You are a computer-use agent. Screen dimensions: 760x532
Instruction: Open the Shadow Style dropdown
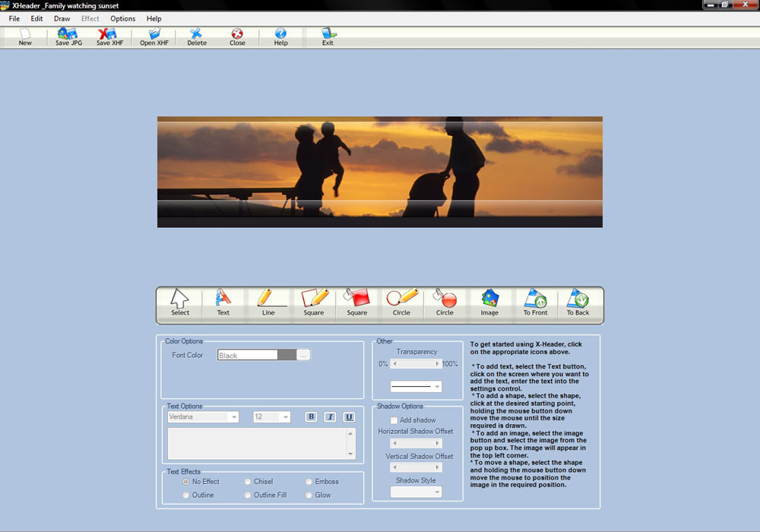click(x=437, y=492)
